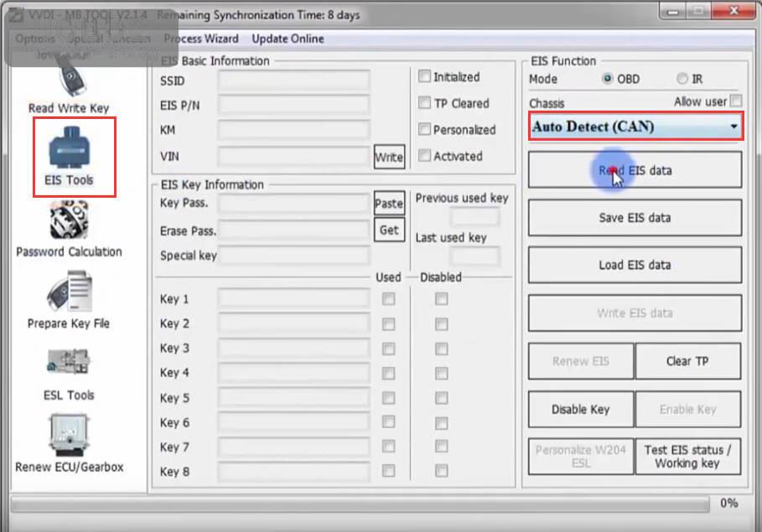Close the VVDI MB Tool window
Screen dimensions: 762x532
(x=734, y=10)
